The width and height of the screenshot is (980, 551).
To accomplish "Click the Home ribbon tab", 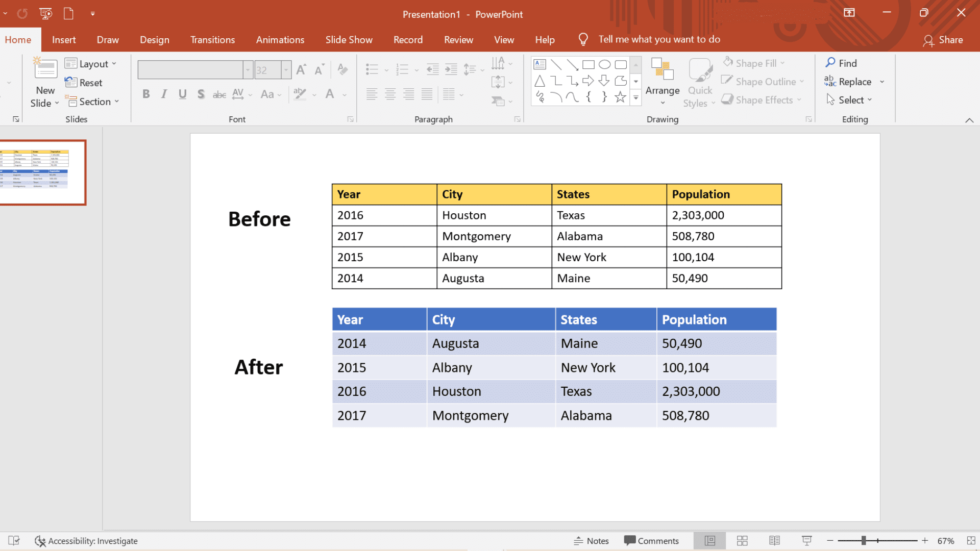I will point(17,39).
